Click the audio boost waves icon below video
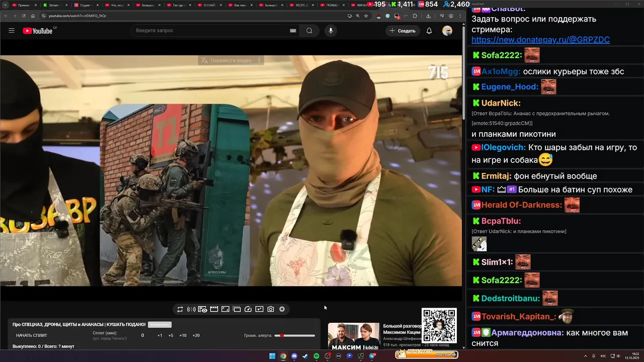 coord(191,309)
